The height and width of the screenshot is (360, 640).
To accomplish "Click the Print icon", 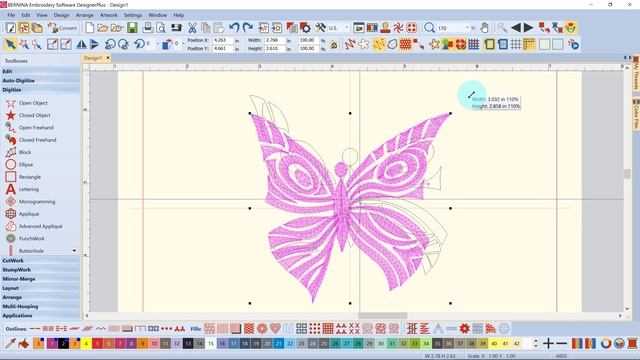I will (148, 28).
